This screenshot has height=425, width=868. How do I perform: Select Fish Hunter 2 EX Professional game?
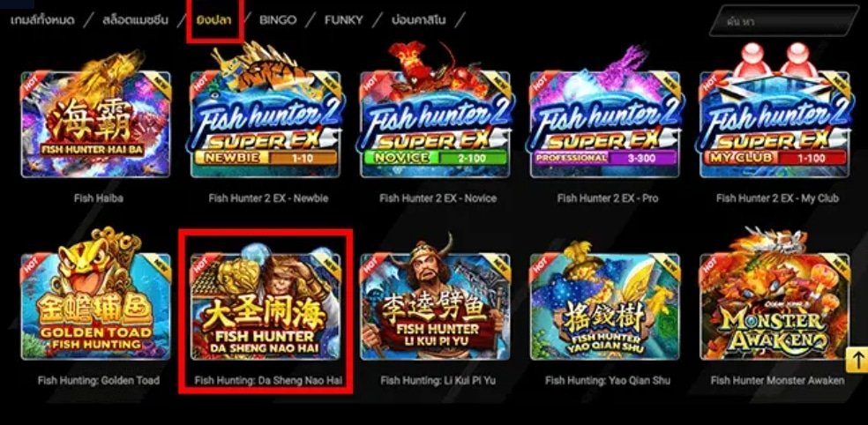606,124
